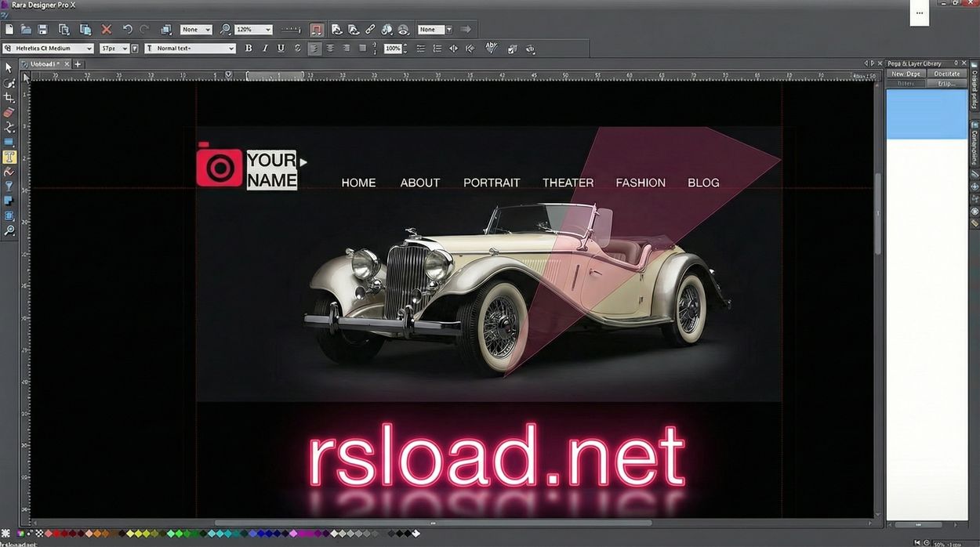Undo the last action
Viewport: 980px width, 547px height.
tap(128, 29)
